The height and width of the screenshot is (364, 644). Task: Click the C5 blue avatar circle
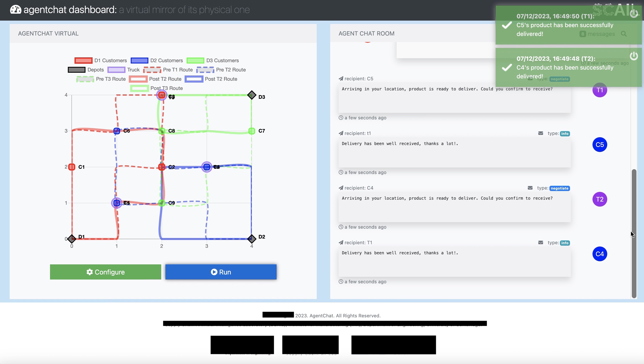[x=599, y=145]
